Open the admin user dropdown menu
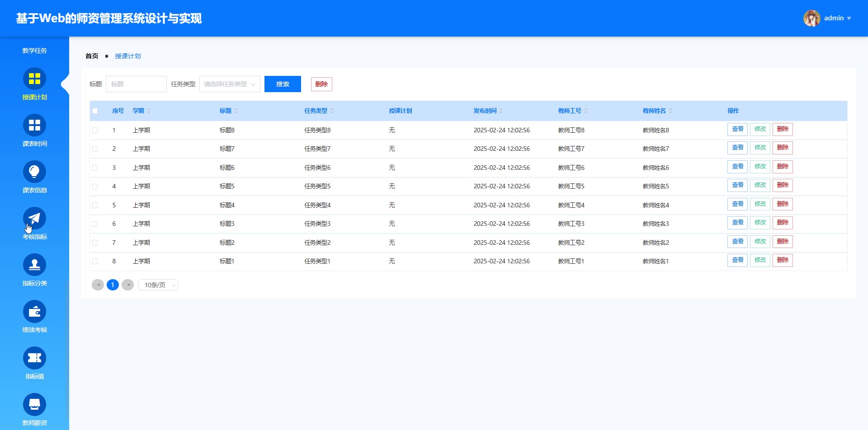 [x=828, y=19]
